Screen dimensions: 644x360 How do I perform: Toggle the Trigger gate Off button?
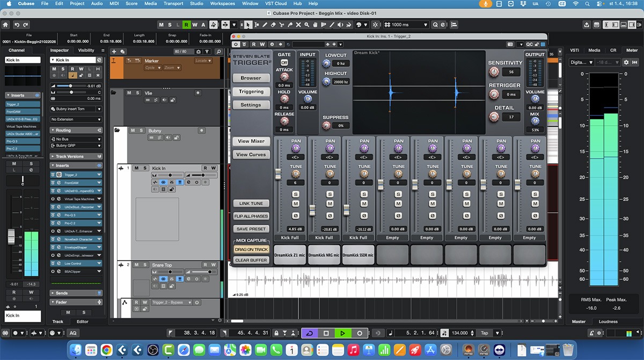[x=284, y=62]
